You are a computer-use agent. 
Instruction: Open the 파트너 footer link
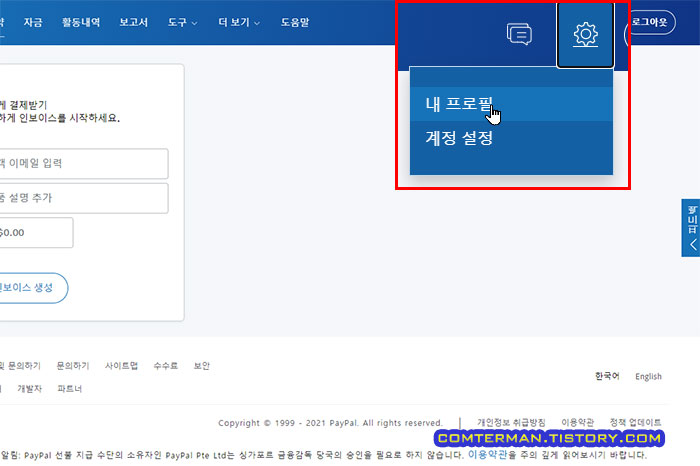(x=70, y=389)
